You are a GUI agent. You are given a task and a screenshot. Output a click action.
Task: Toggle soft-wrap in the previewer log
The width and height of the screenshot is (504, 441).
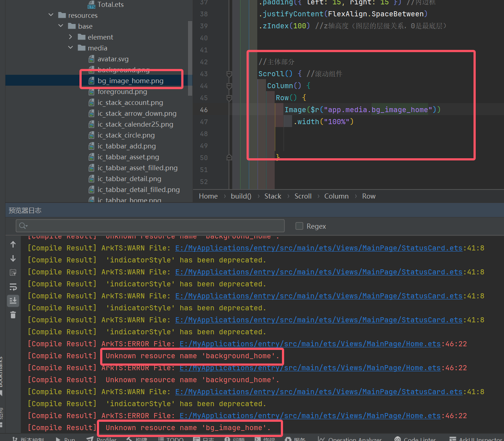(x=13, y=287)
